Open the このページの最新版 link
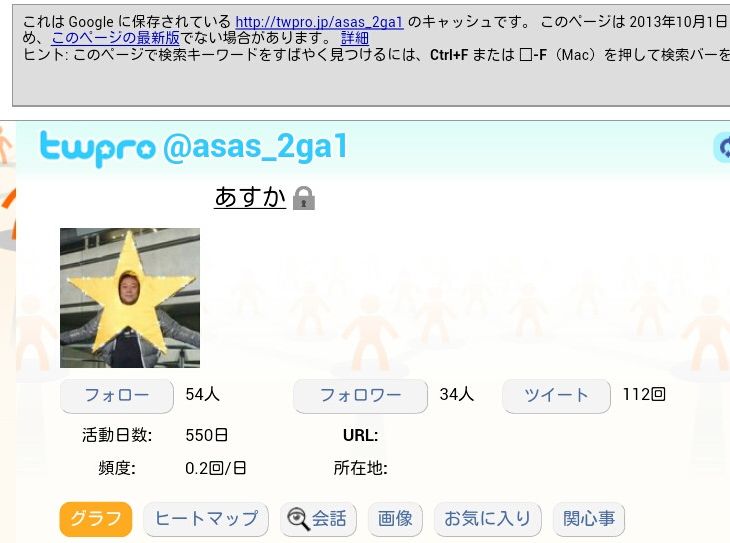This screenshot has width=730, height=543. [115, 38]
